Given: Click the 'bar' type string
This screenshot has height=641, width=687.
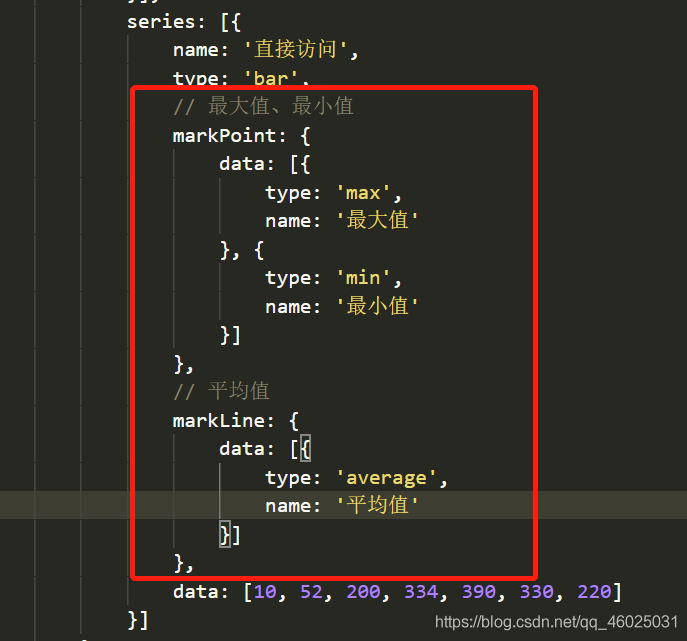Looking at the screenshot, I should 271,79.
